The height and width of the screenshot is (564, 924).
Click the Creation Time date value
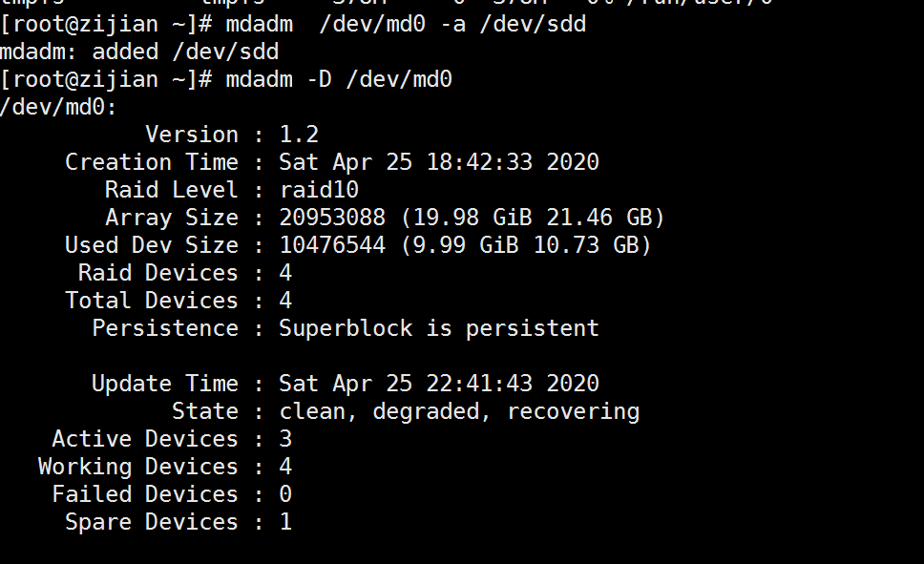click(438, 162)
